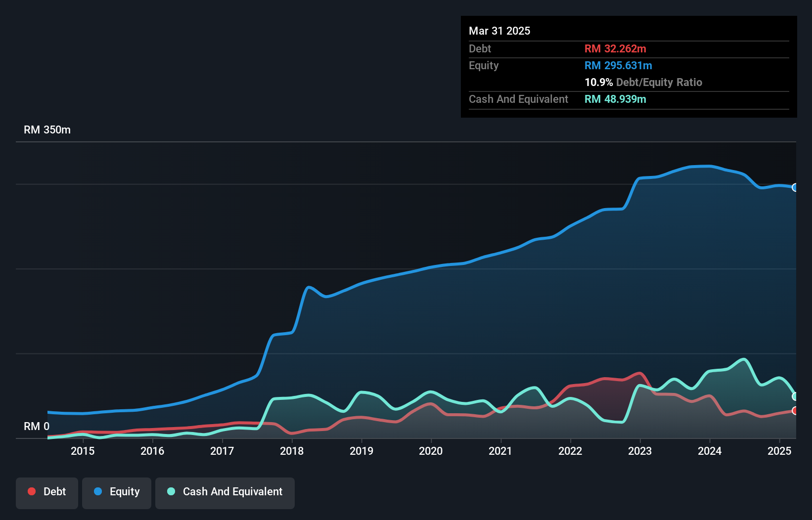The height and width of the screenshot is (520, 812).
Task: Toggle the Debt series legend button
Action: 47,492
